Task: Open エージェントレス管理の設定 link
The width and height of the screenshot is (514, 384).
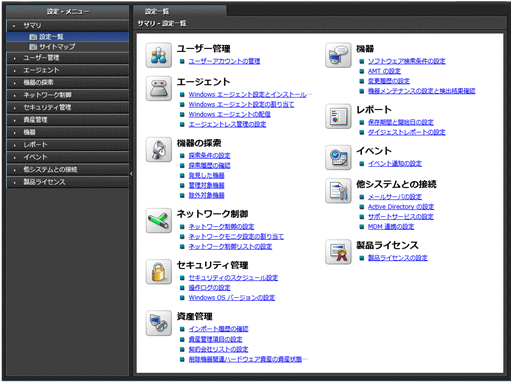Action: (227, 124)
